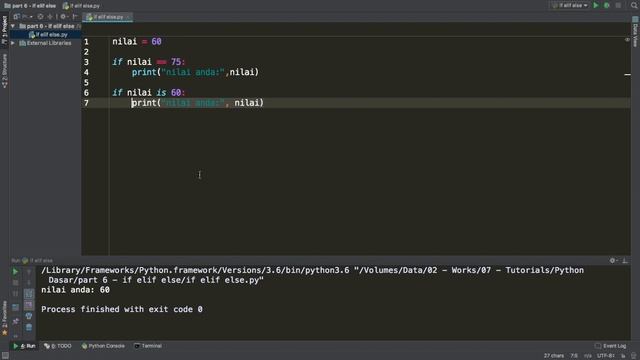Run the script with the green toolbar play button
Image resolution: width=640 pixels, height=360 pixels.
[596, 5]
